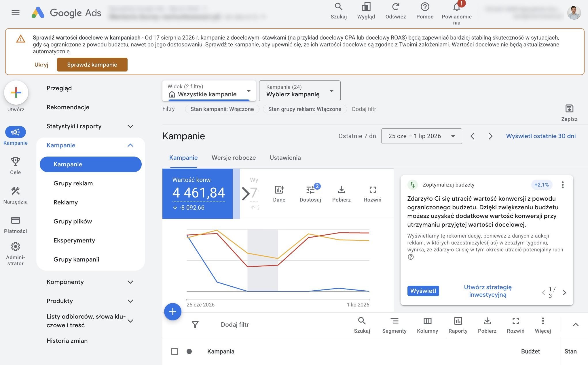Click help question mark in recommendation card

tap(411, 257)
